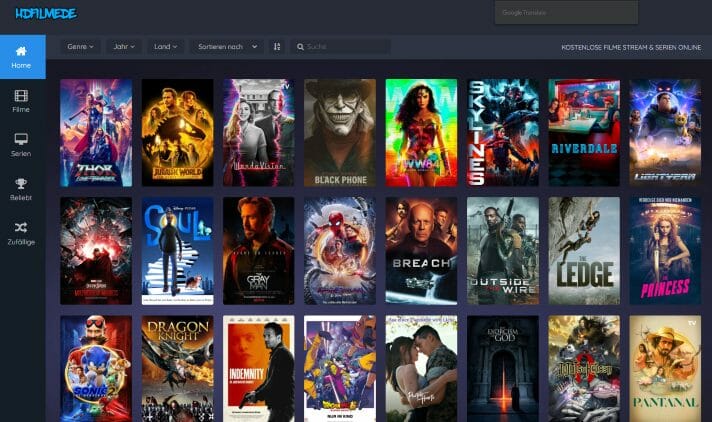The height and width of the screenshot is (422, 712).
Task: Open the WW84 poster
Action: pos(421,133)
